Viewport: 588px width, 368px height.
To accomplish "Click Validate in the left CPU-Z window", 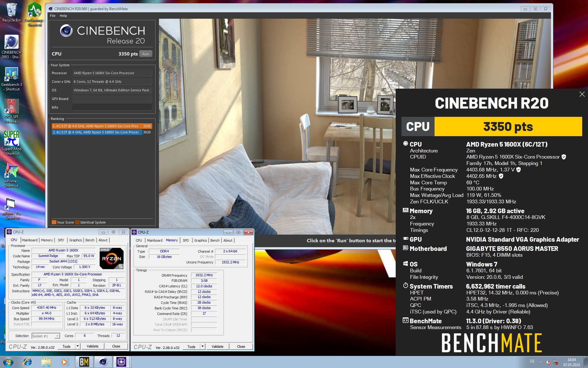I will point(92,346).
